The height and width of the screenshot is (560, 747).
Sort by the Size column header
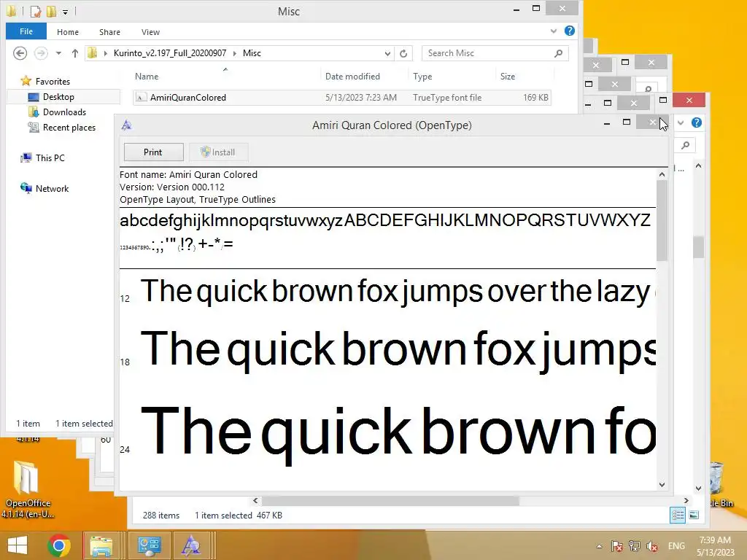pyautogui.click(x=508, y=76)
